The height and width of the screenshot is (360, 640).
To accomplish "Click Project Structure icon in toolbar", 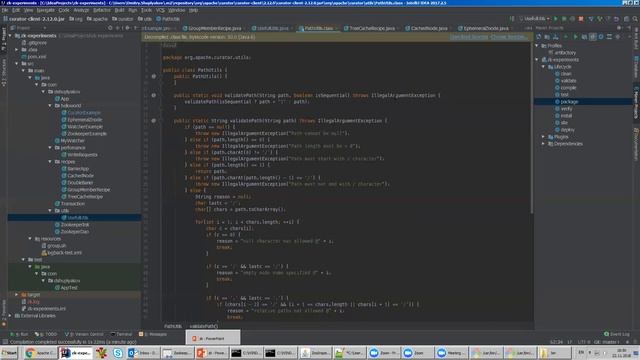I will (x=627, y=19).
